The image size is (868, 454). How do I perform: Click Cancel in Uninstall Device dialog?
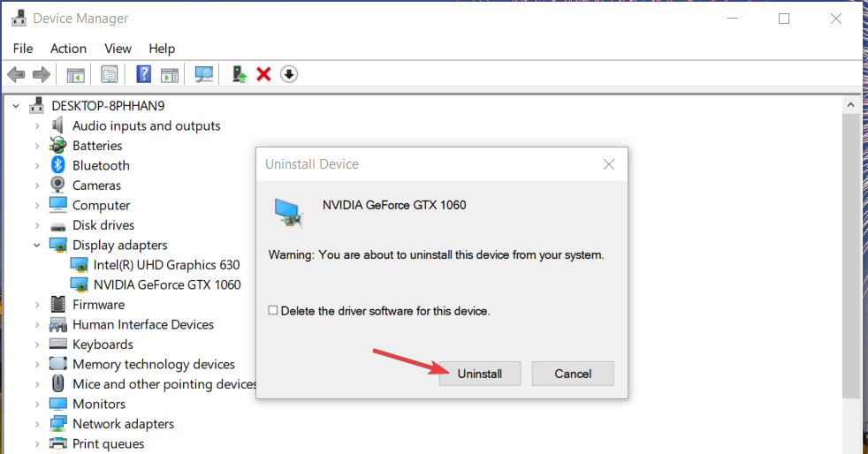click(573, 374)
